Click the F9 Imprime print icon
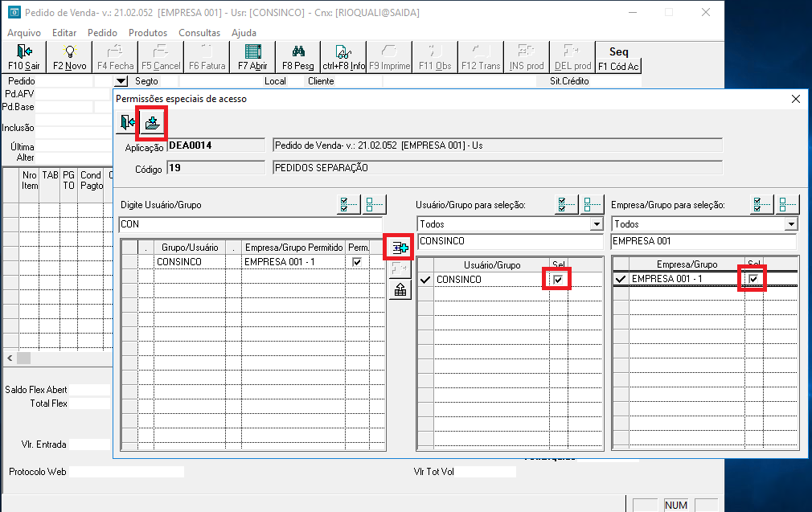Screen dimensions: 812x512 (x=389, y=57)
